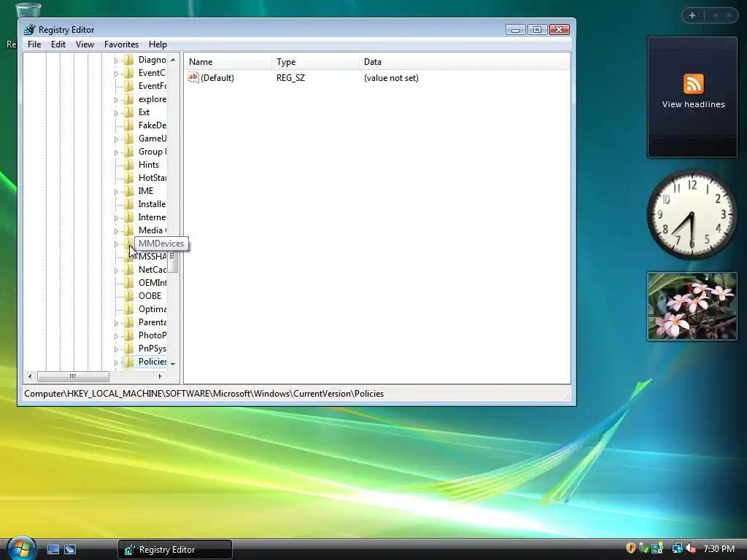
Task: Click the Data column header
Action: click(x=465, y=62)
